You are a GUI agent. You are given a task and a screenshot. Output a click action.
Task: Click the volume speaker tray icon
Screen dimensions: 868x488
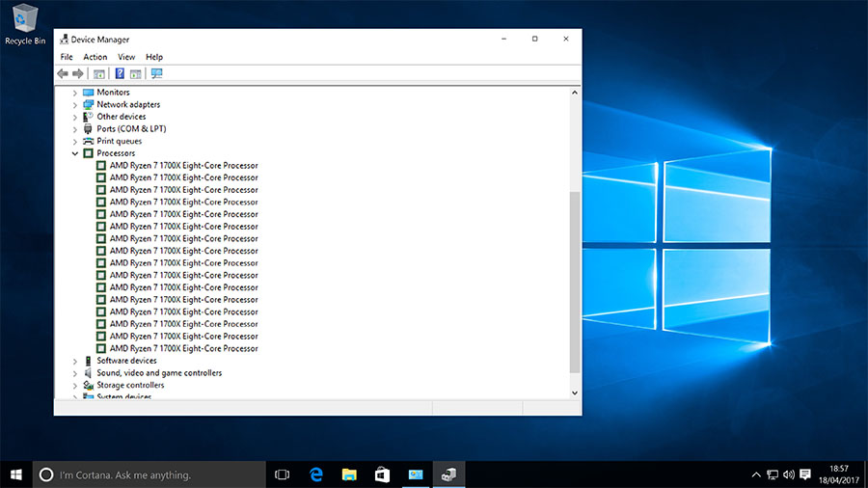[x=789, y=474]
